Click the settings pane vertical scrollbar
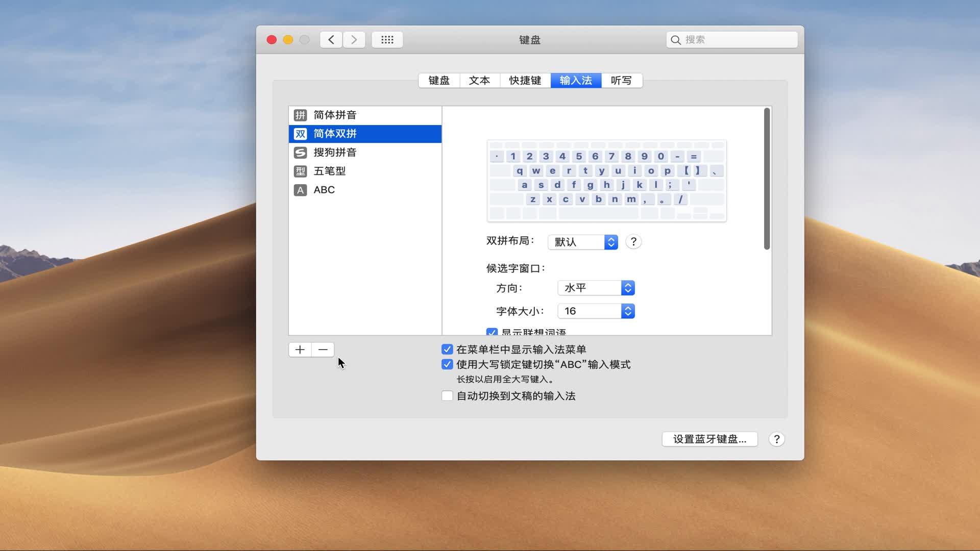The image size is (980, 551). 767,179
